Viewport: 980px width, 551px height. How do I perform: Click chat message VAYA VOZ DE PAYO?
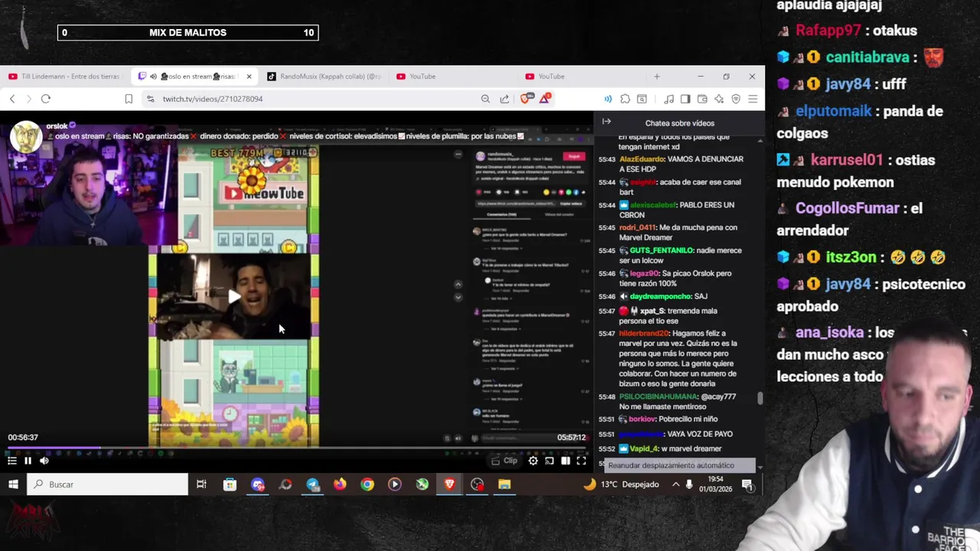point(700,434)
